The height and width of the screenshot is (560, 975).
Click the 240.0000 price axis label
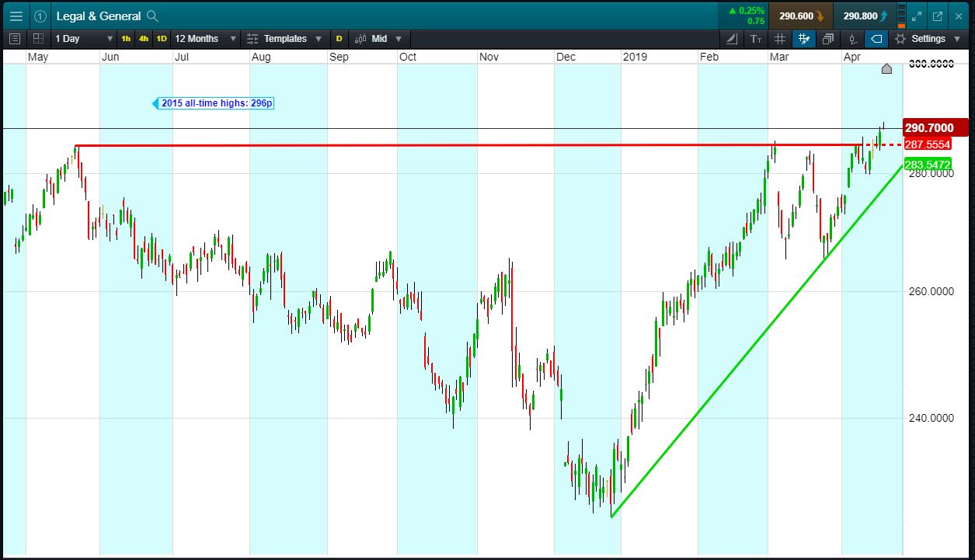pyautogui.click(x=931, y=418)
